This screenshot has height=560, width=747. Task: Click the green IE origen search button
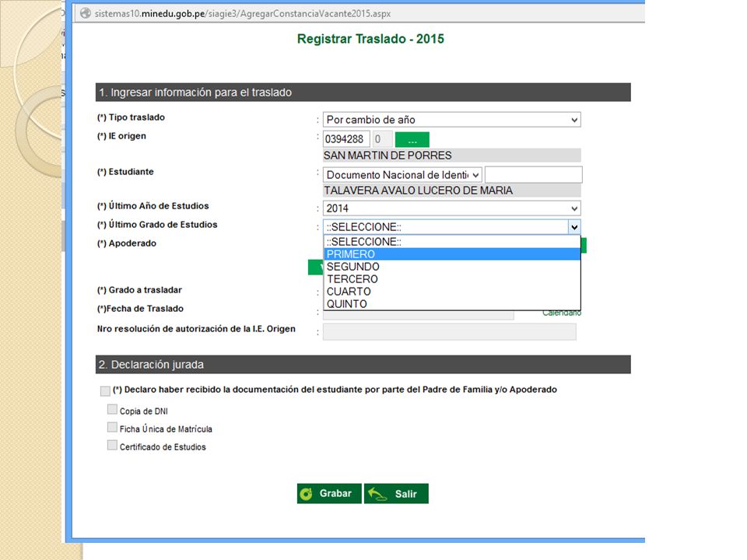(412, 139)
